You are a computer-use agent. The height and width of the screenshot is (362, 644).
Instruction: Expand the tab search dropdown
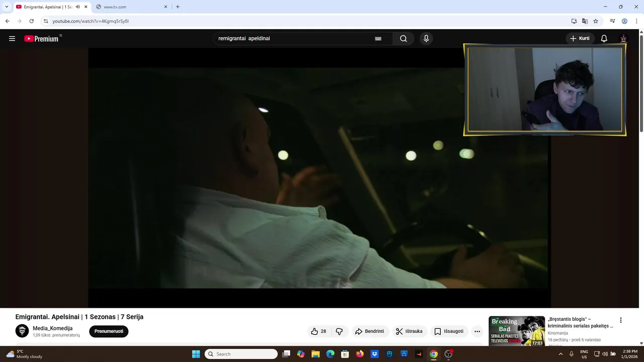6,7
